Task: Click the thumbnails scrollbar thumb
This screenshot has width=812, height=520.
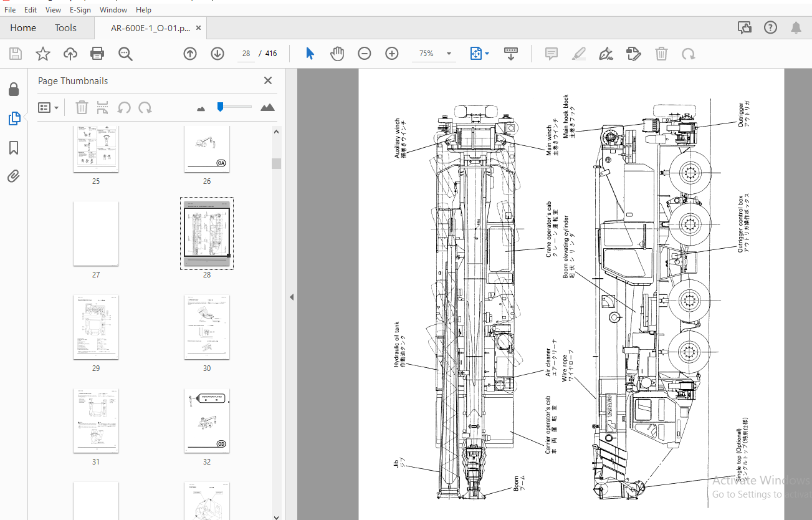Action: (277, 163)
